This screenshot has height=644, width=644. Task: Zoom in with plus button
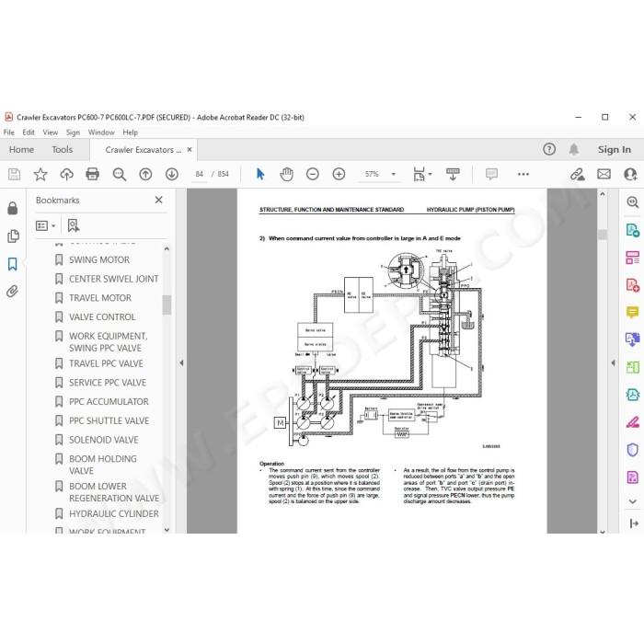[339, 174]
